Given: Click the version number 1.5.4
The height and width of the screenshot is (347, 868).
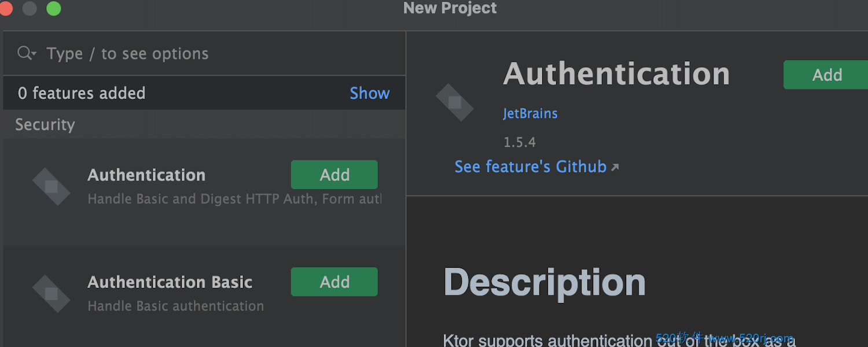Looking at the screenshot, I should [520, 142].
